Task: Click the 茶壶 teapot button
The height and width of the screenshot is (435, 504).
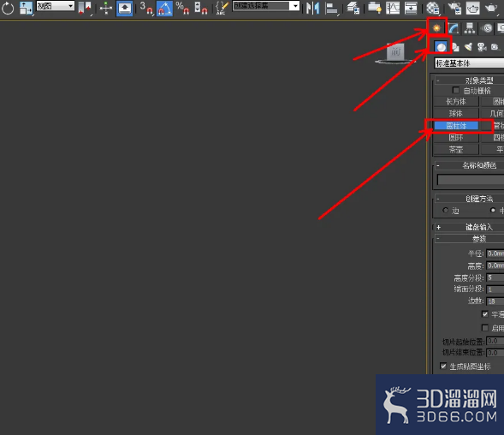Action: tap(456, 149)
